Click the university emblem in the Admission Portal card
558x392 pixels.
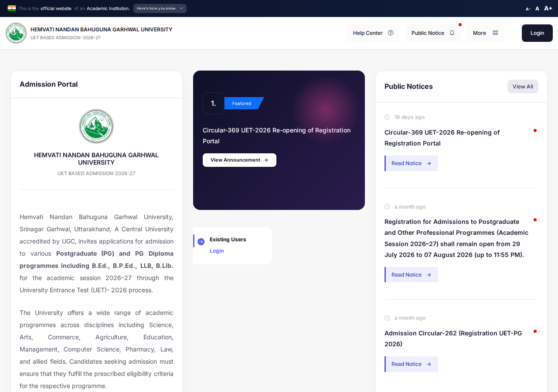(x=96, y=126)
